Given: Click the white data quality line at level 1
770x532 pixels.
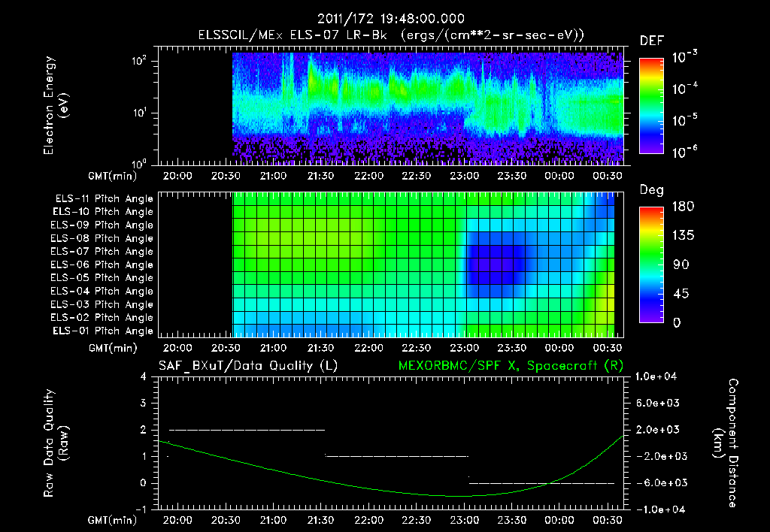Looking at the screenshot, I should click(x=397, y=456).
